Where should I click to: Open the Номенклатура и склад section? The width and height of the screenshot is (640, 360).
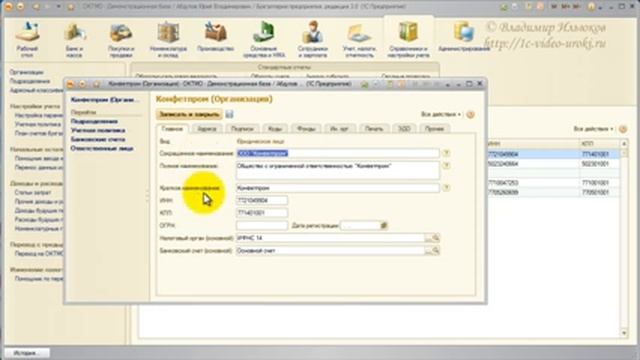(168, 40)
